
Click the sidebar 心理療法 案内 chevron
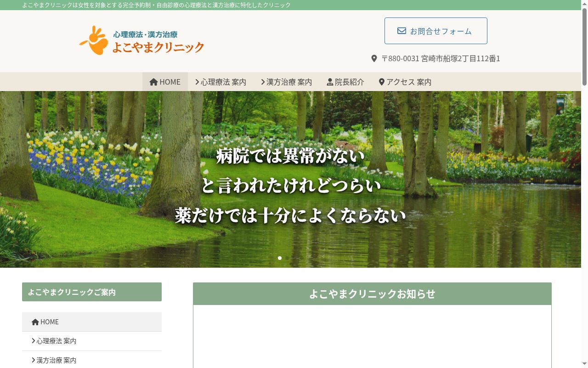pyautogui.click(x=34, y=341)
